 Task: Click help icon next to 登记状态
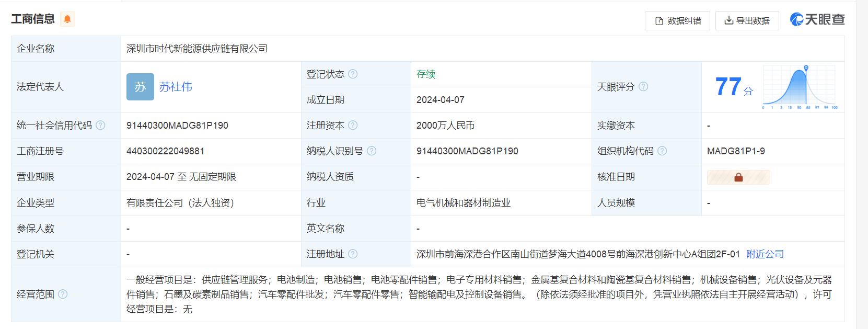pyautogui.click(x=353, y=74)
